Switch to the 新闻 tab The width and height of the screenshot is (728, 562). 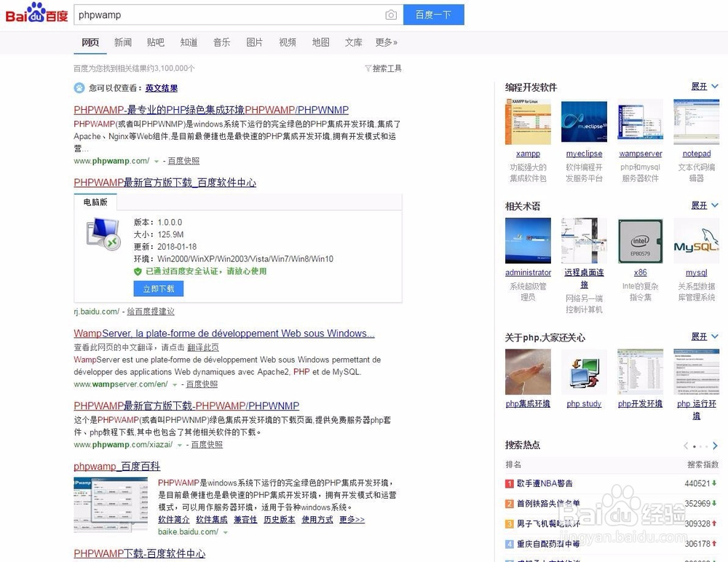click(123, 42)
